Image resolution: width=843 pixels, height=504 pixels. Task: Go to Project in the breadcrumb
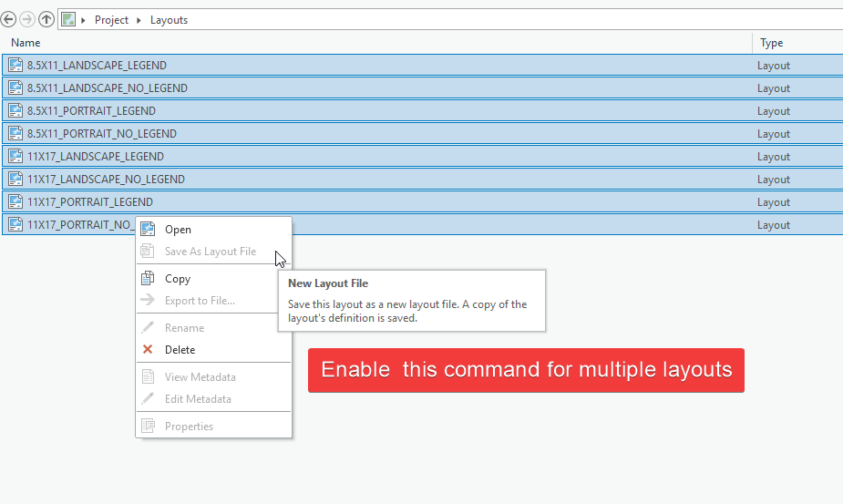click(111, 20)
